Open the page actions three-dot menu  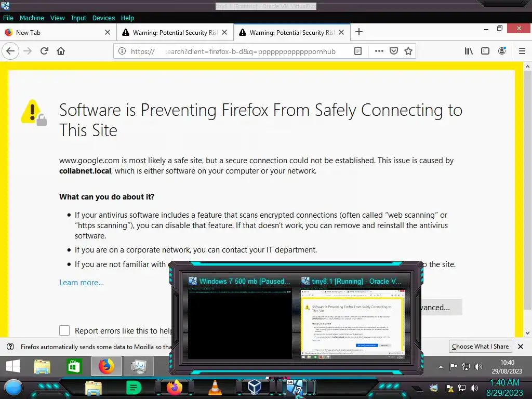click(379, 51)
